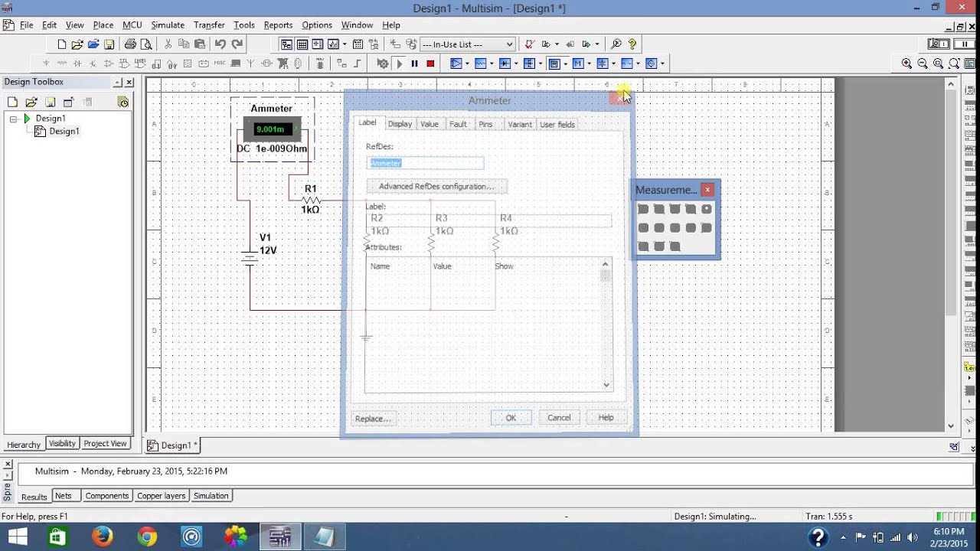Click the clock icon in Design Toolbox

tap(122, 102)
